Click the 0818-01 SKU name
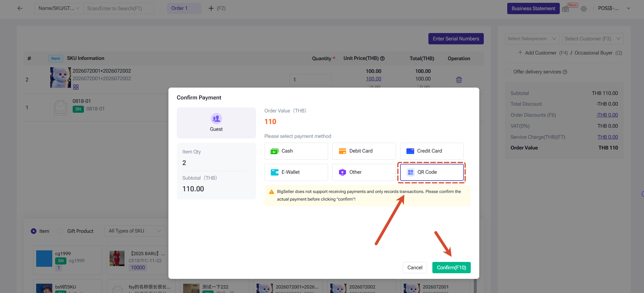Image resolution: width=644 pixels, height=293 pixels. click(82, 101)
